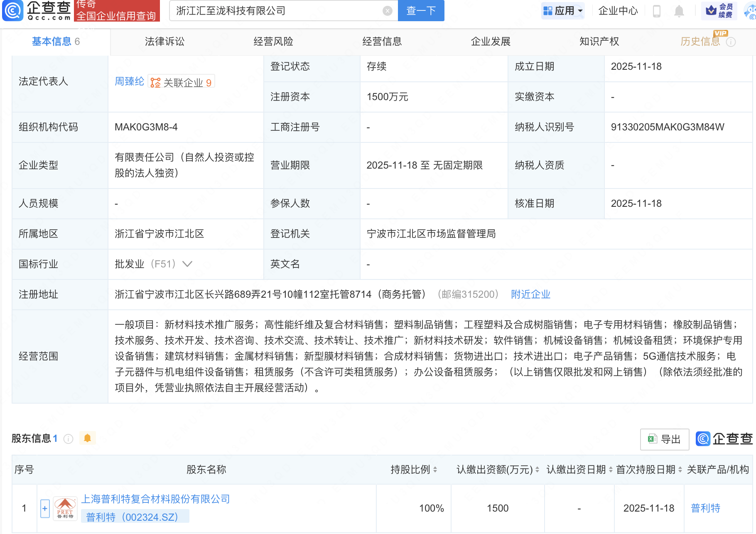
Task: Expand the 批发业 industry classification chevron
Action: [x=187, y=264]
